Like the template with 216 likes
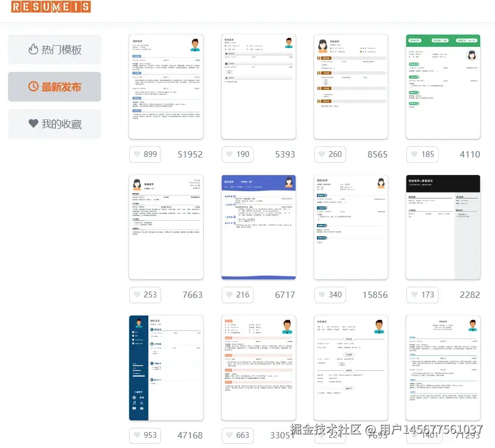 pos(237,295)
